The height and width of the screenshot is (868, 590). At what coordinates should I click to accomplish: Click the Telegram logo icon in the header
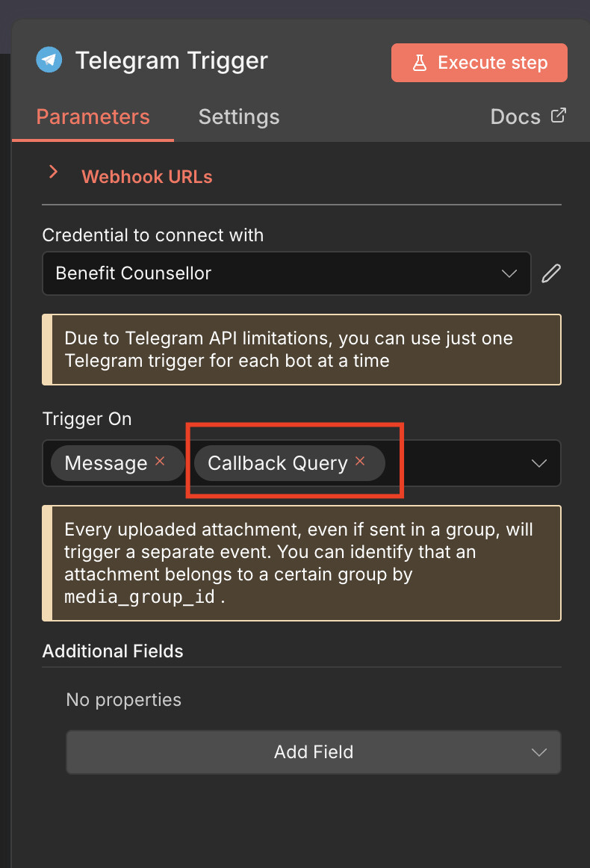(x=49, y=61)
